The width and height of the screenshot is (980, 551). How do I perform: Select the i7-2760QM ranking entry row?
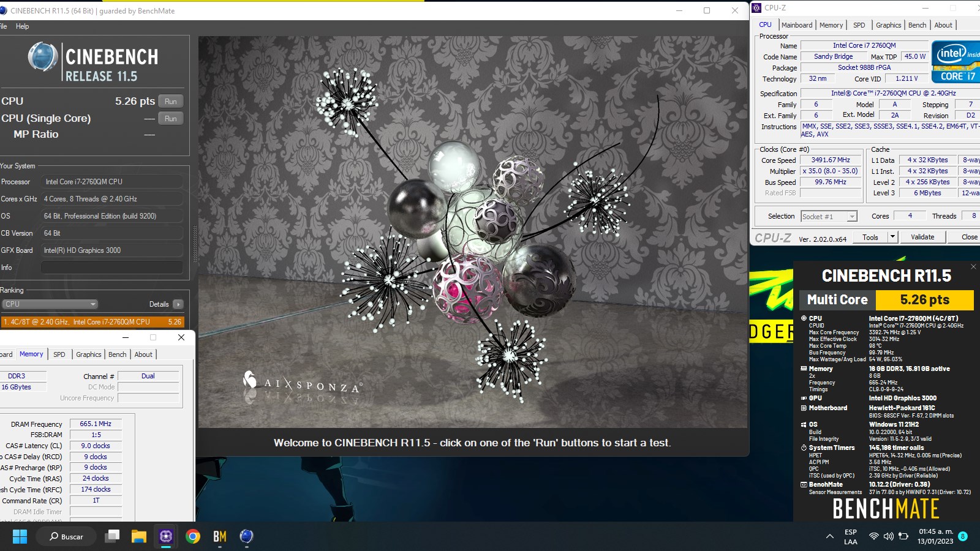pyautogui.click(x=92, y=321)
